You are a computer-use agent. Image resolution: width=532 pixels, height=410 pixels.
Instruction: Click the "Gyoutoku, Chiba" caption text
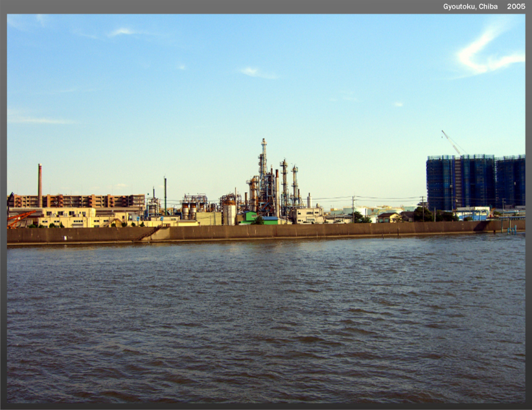click(x=470, y=6)
